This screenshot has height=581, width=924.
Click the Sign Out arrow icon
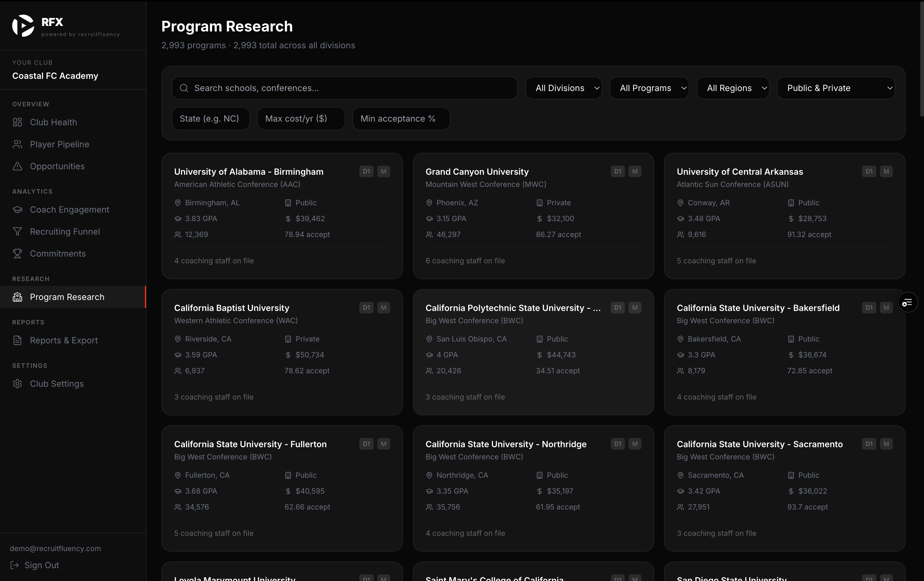[15, 565]
